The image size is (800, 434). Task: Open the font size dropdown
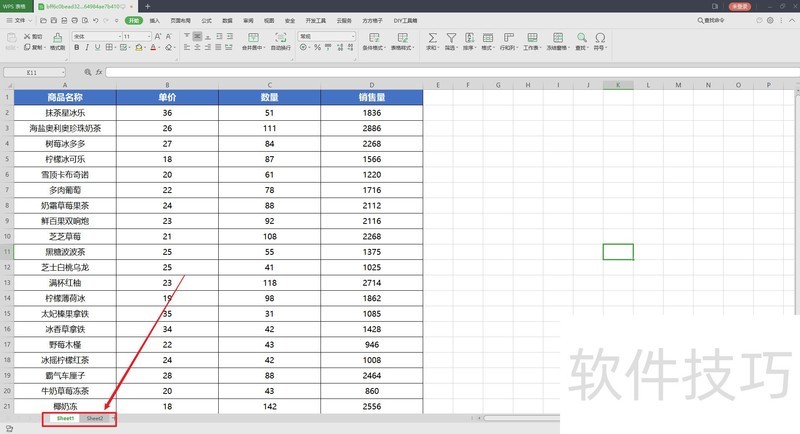click(149, 36)
